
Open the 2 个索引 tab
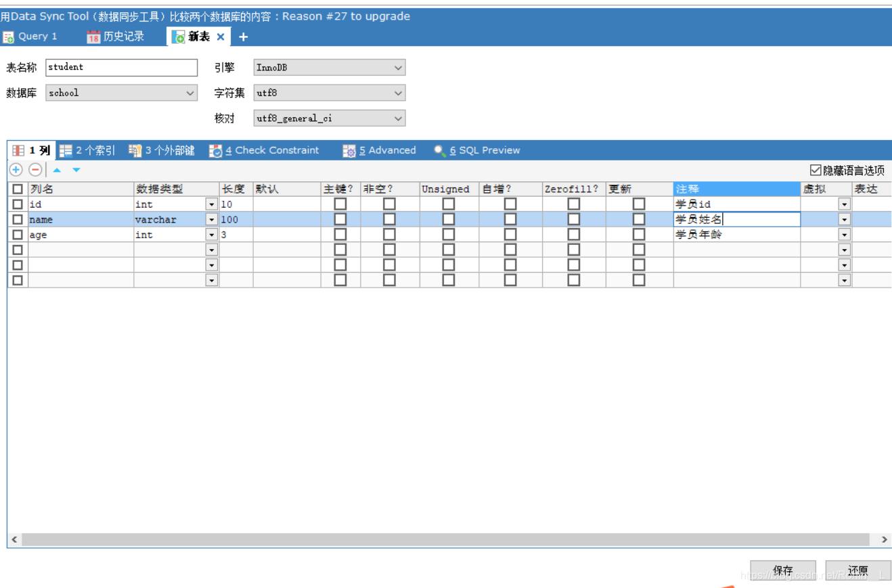coord(87,150)
